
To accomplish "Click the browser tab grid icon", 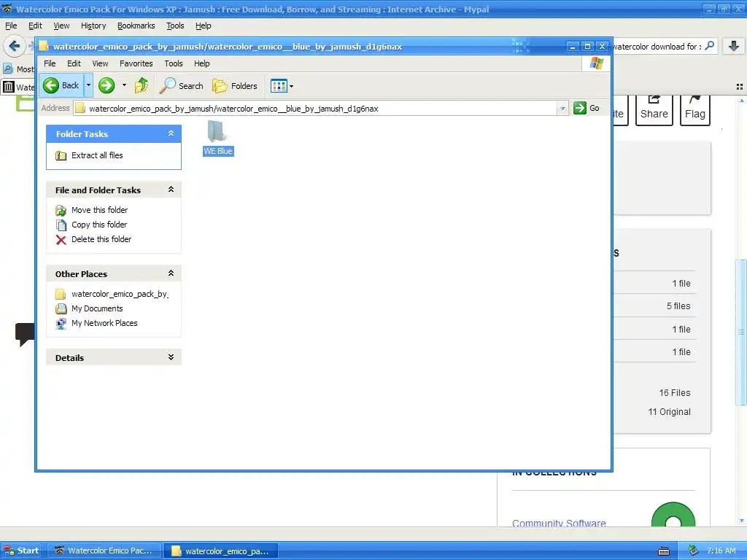I will tap(740, 87).
